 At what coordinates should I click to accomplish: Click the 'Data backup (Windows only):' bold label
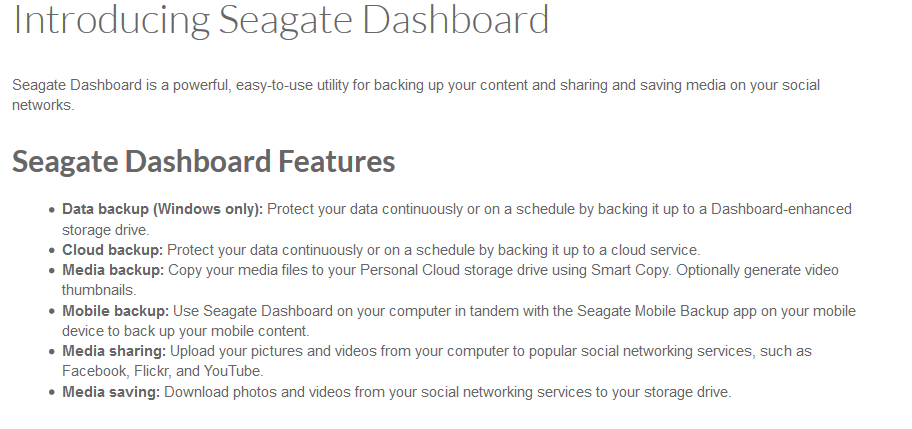pyautogui.click(x=162, y=209)
